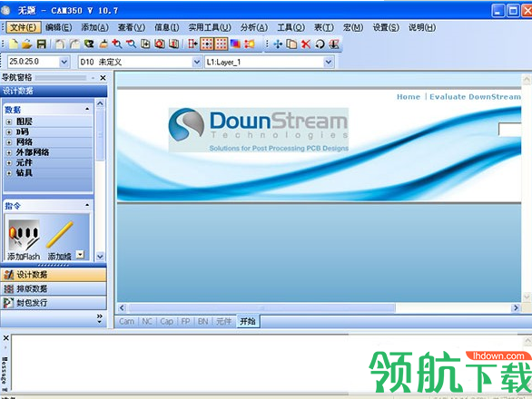Viewport: 532px width, 399px height.
Task: Expand the 网络 tree node
Action: click(x=9, y=142)
